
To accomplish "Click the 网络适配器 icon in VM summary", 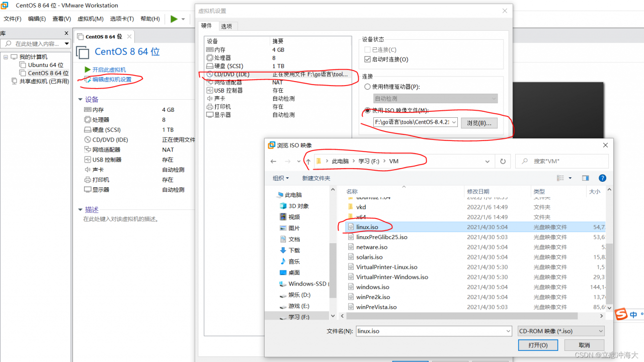I will pyautogui.click(x=87, y=150).
